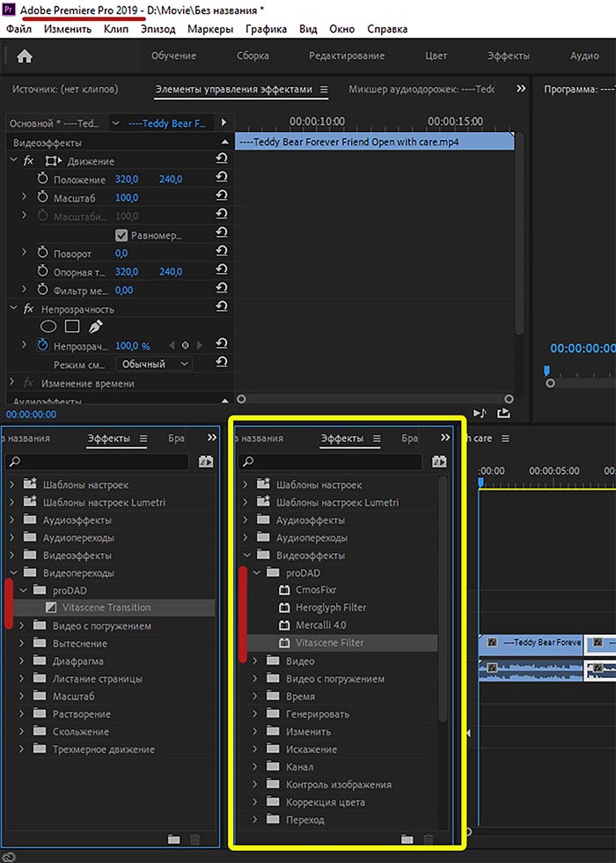Toggle animation stopwatch for Поворот
The width and height of the screenshot is (616, 863).
pyautogui.click(x=42, y=254)
